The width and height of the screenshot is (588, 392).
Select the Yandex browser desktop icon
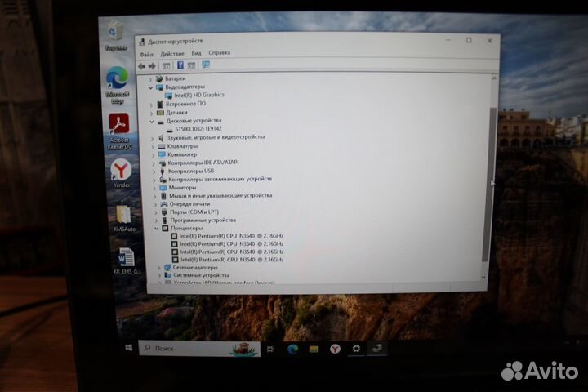coord(121,173)
